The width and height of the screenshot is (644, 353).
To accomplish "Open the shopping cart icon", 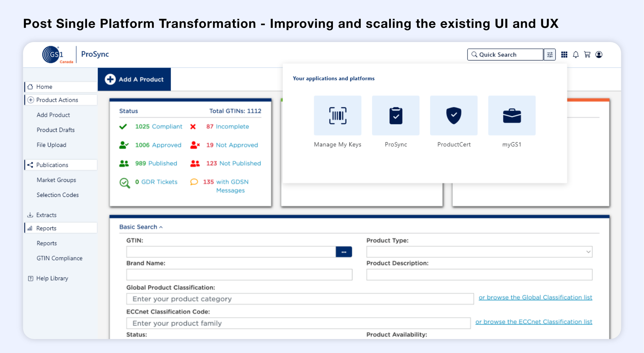I will coord(587,55).
